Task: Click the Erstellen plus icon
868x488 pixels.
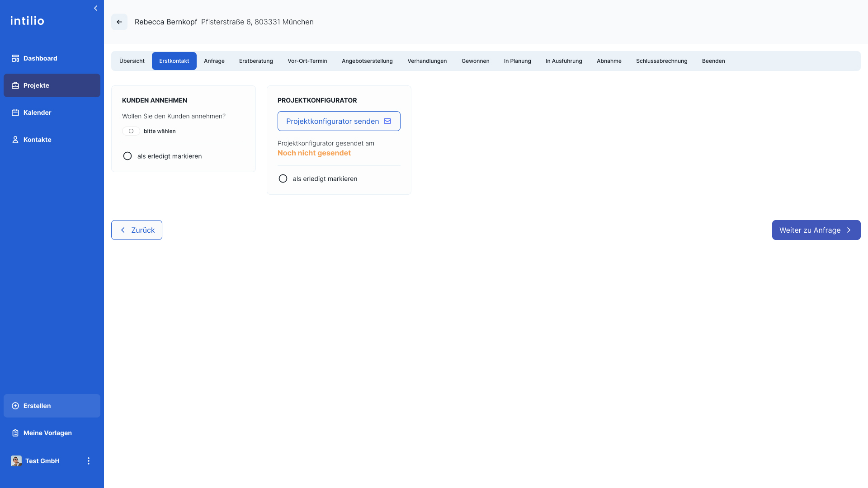Action: (x=15, y=406)
